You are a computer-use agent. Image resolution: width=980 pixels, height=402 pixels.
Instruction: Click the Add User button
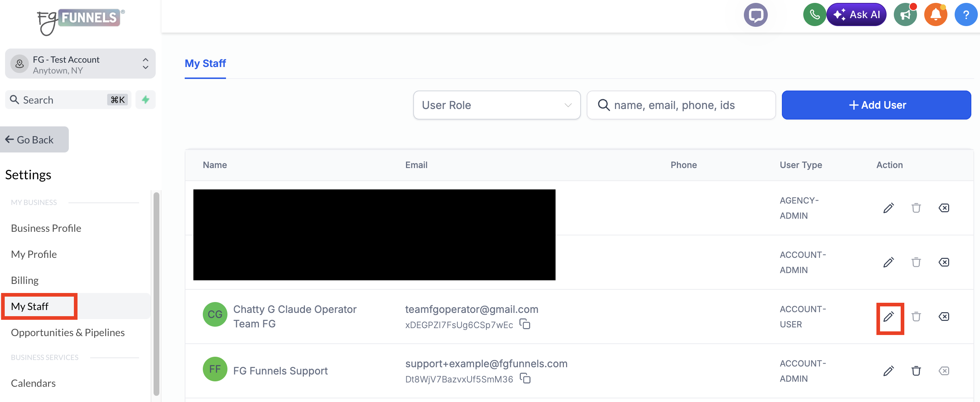click(x=876, y=105)
